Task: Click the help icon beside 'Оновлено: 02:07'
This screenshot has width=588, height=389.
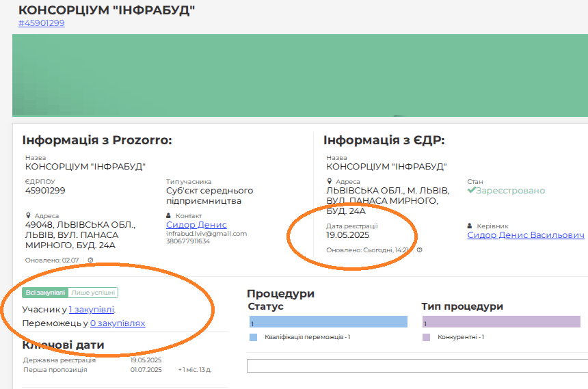Action: (x=90, y=260)
